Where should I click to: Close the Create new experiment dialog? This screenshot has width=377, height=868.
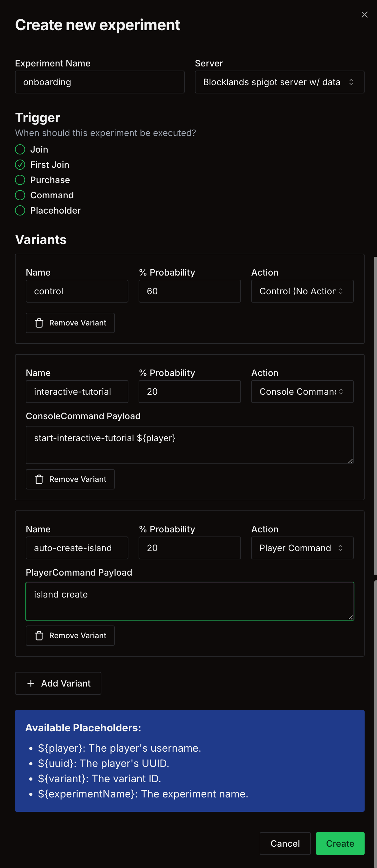364,15
